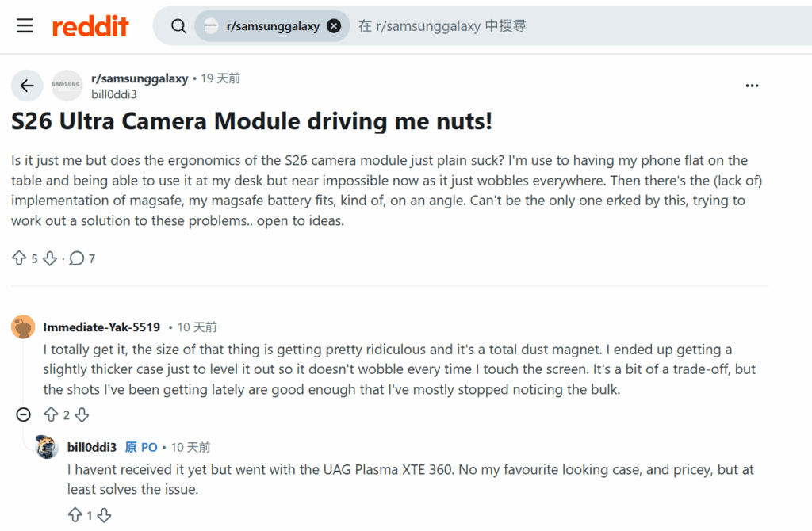Open the post's comments bubble icon
The width and height of the screenshot is (812, 531).
(x=77, y=258)
